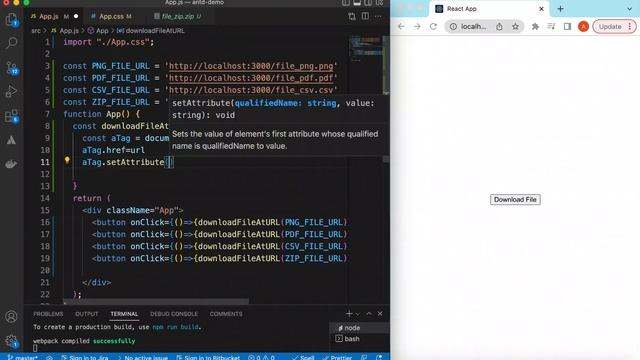Open a new Chrome tab
The image size is (640, 360).
tap(560, 9)
